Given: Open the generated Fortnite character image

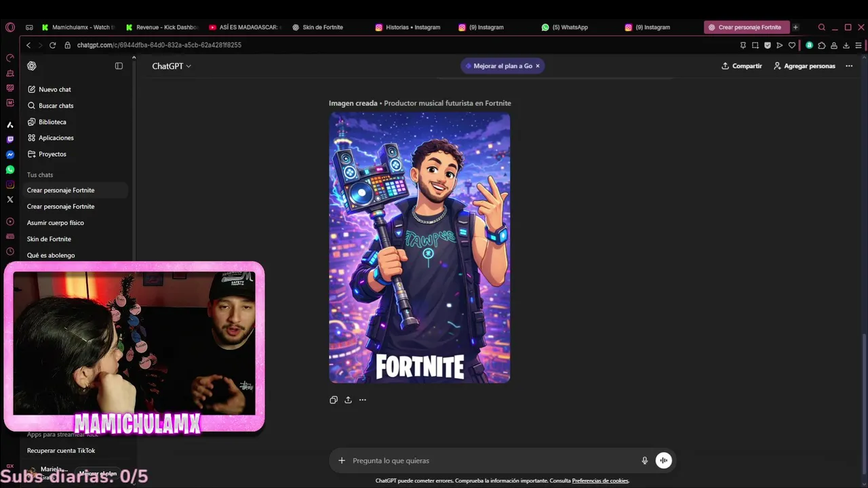Looking at the screenshot, I should [420, 248].
